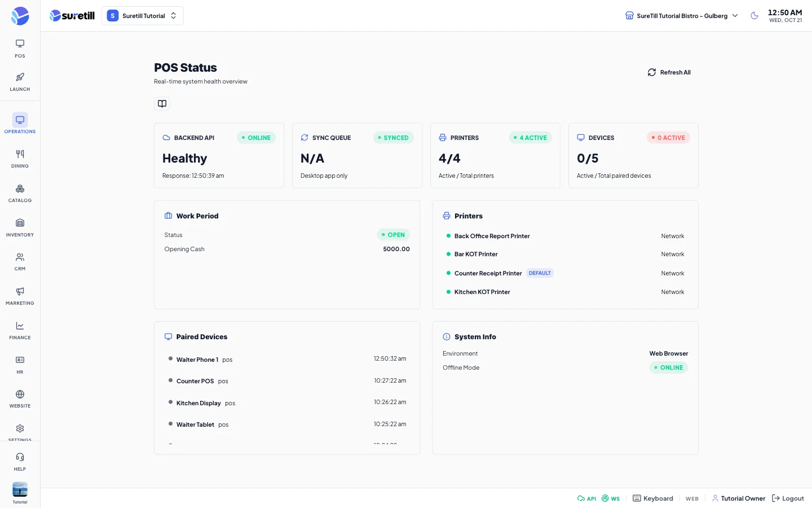Go to Marketing section
This screenshot has height=508, width=812.
tap(20, 296)
